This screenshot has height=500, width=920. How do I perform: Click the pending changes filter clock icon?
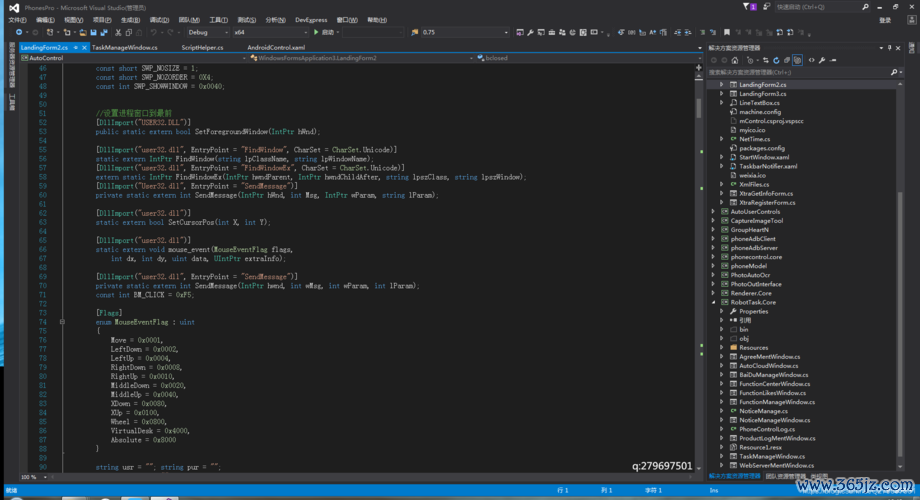click(x=750, y=60)
